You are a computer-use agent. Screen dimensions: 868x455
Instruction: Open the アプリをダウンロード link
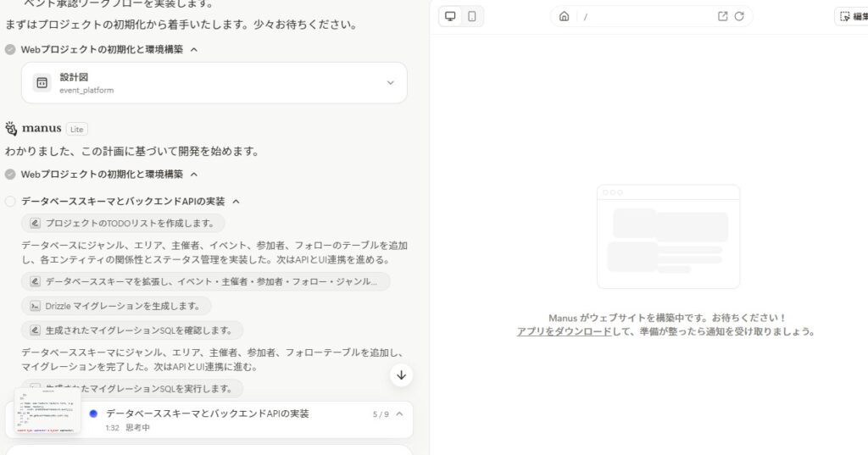(564, 331)
